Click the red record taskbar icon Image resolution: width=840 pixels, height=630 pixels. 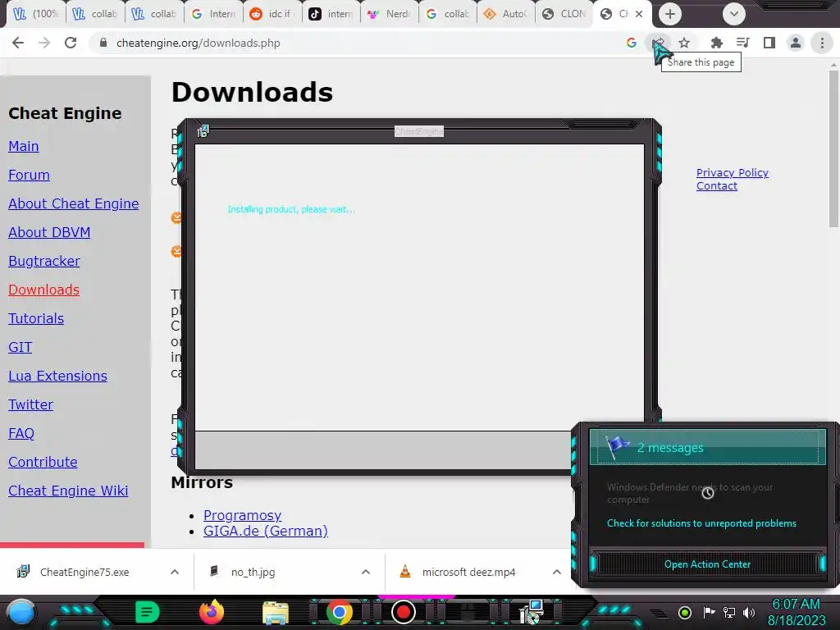404,612
